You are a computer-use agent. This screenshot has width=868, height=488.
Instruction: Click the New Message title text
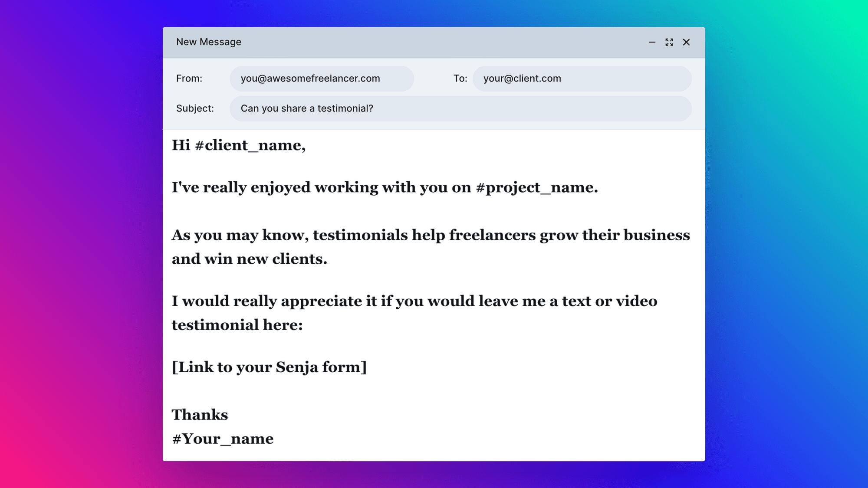(208, 42)
